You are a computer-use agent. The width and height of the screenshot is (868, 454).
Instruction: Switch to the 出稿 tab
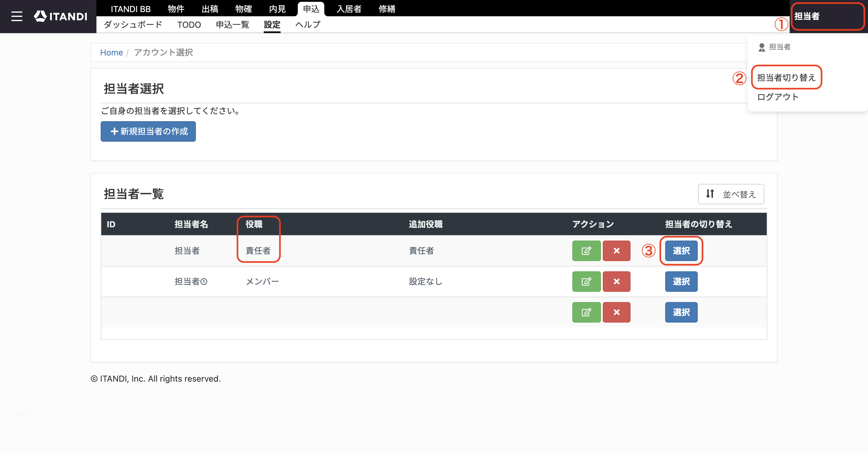(210, 9)
